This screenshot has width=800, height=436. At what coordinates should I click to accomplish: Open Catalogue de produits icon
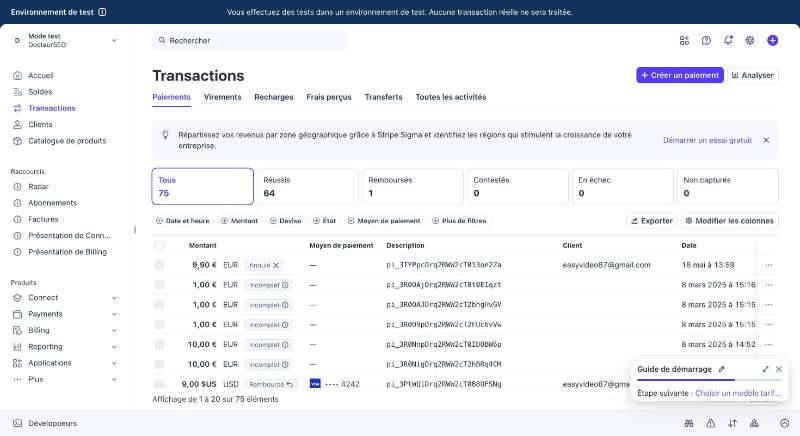pyautogui.click(x=17, y=141)
